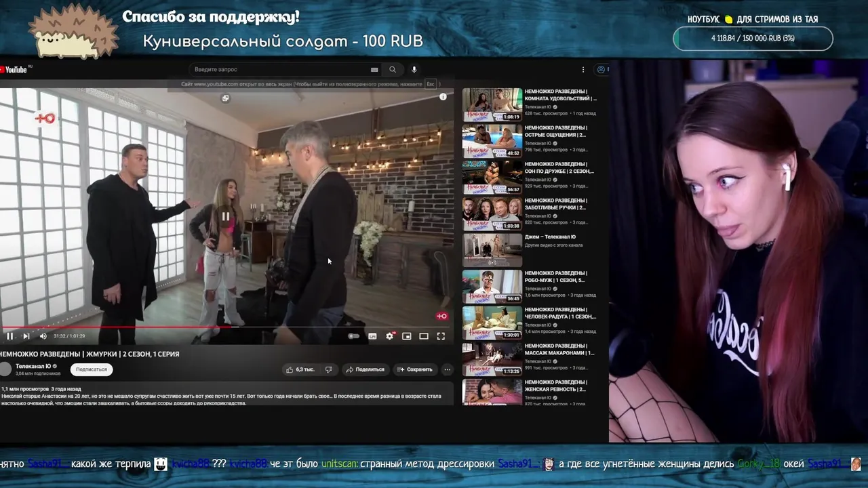Click the large pause overlay in the video center
Screen dimensions: 868x488
tap(225, 216)
